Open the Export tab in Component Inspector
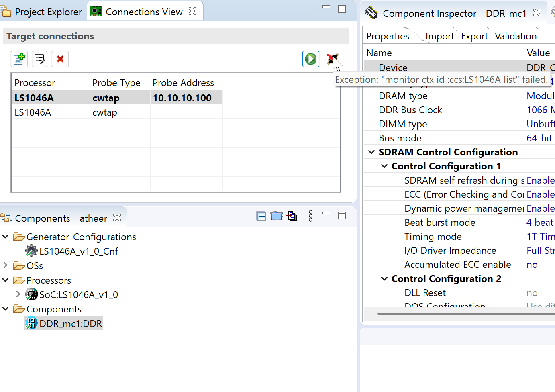The width and height of the screenshot is (555, 392). tap(474, 35)
